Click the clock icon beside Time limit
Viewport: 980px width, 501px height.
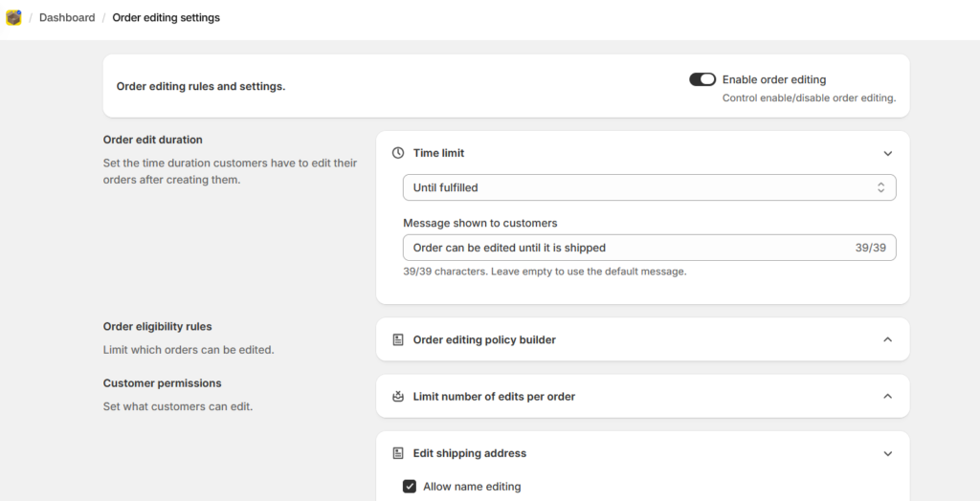point(397,153)
